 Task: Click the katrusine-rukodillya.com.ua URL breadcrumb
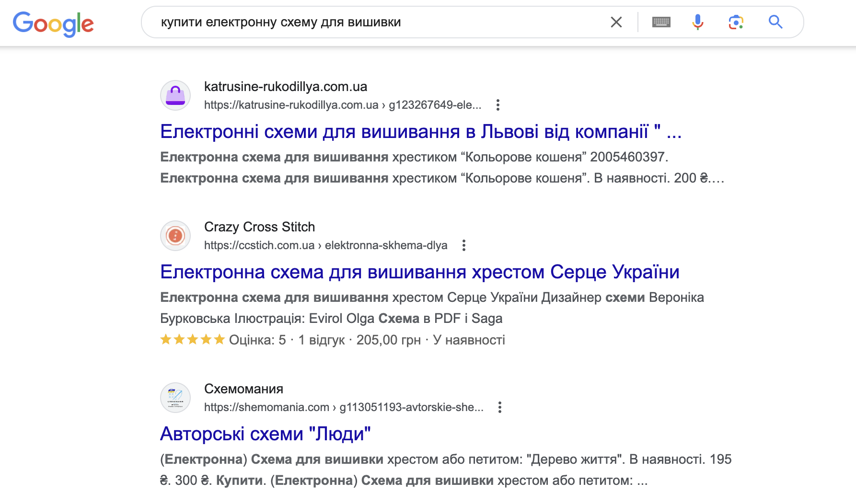(343, 105)
